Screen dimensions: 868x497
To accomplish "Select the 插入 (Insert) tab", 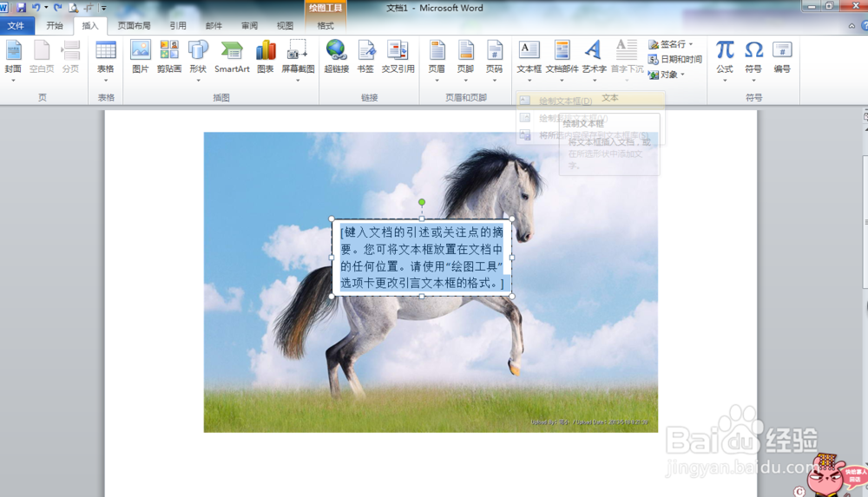I will [x=89, y=25].
